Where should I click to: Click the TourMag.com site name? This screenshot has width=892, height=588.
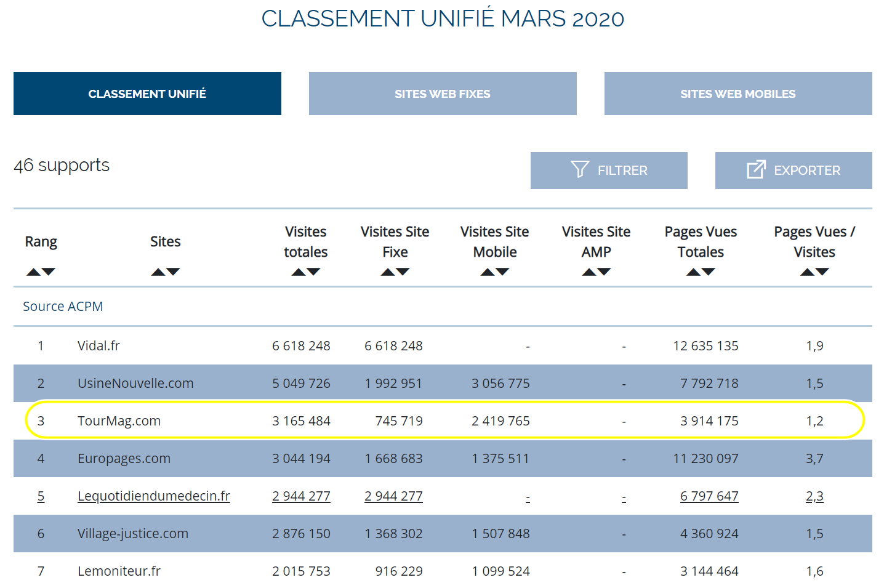click(x=119, y=421)
